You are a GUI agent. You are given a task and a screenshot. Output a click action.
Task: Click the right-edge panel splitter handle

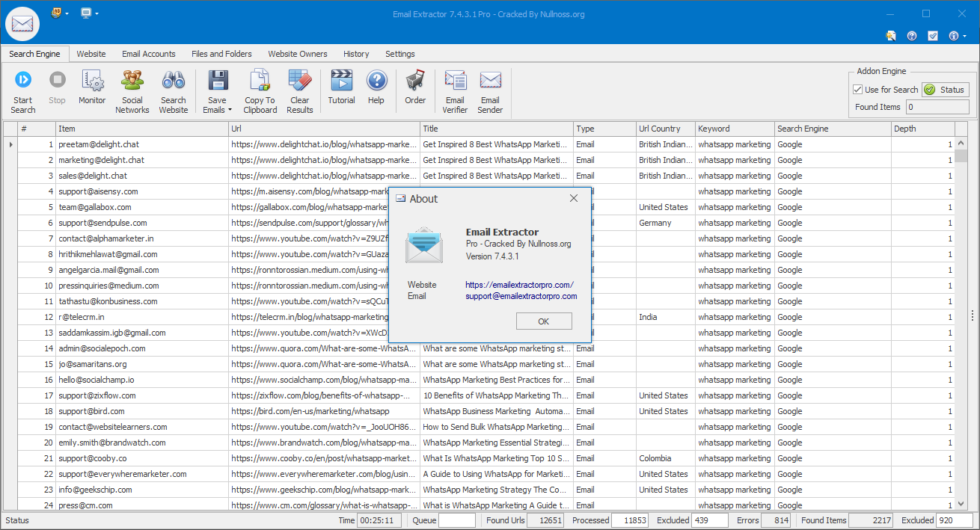coord(973,316)
